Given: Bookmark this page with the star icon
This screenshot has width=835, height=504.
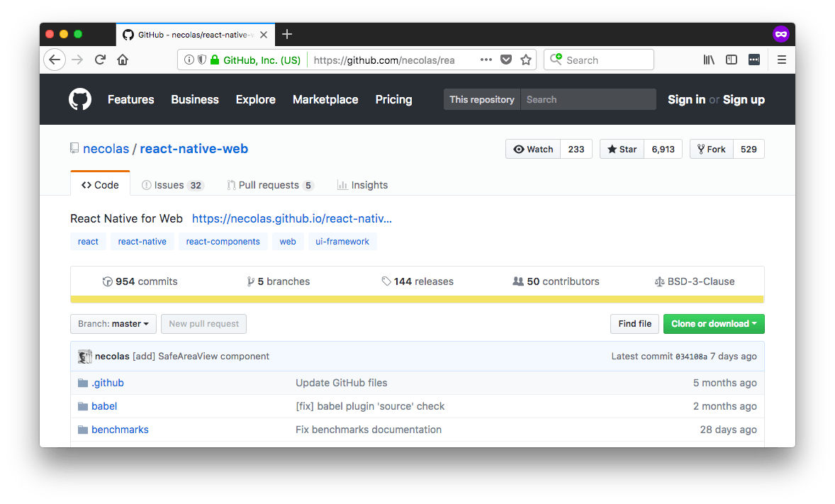Looking at the screenshot, I should 526,60.
